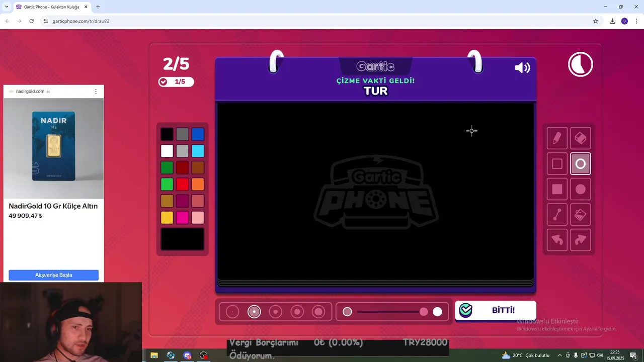The image size is (644, 362).
Task: Pick the bright red color swatch
Action: coord(182,184)
